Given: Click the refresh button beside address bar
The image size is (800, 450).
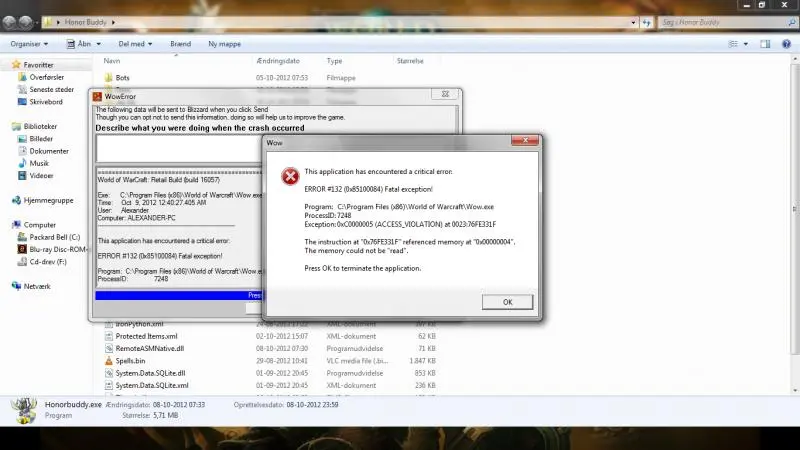Looking at the screenshot, I should click(x=646, y=22).
